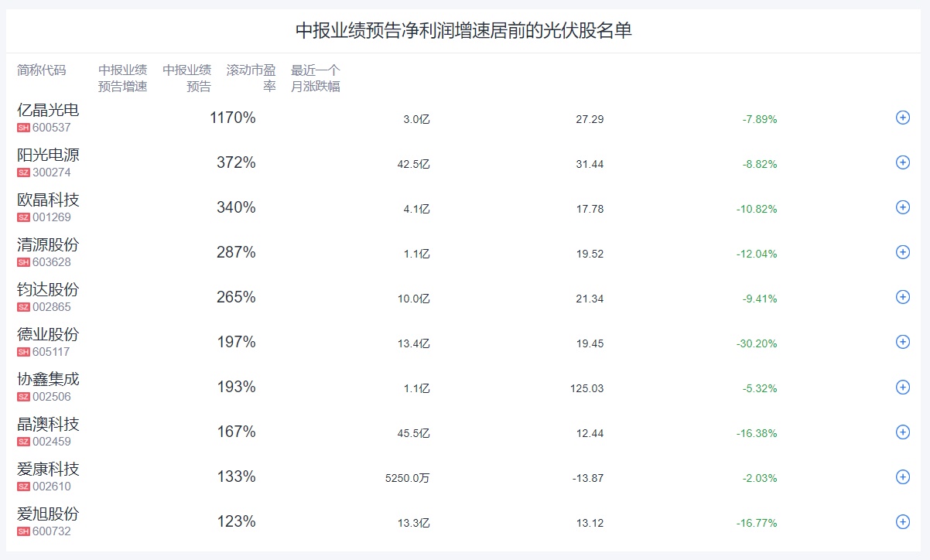Select the SZ badge beside code 002506
Screen dimensions: 930x560
[23, 397]
